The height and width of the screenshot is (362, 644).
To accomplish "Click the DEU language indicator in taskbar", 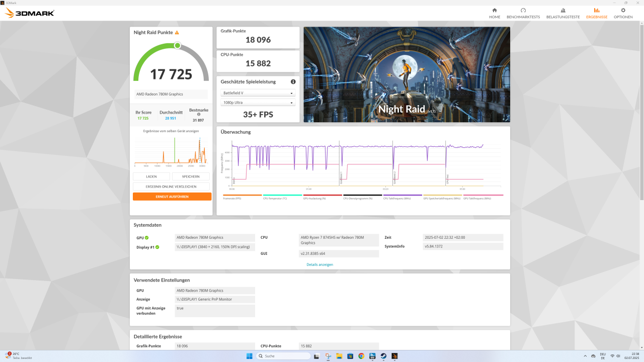I will 603,356.
